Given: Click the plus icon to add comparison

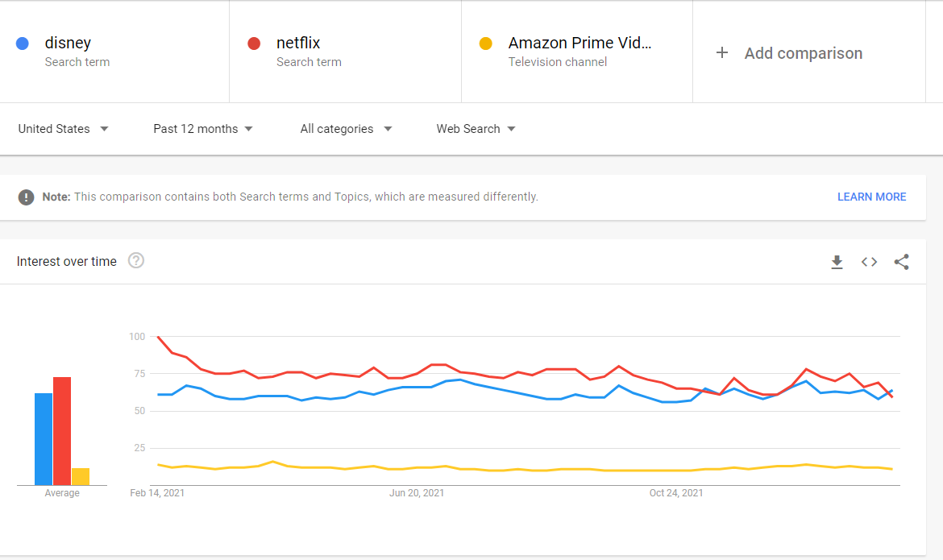Looking at the screenshot, I should 722,53.
